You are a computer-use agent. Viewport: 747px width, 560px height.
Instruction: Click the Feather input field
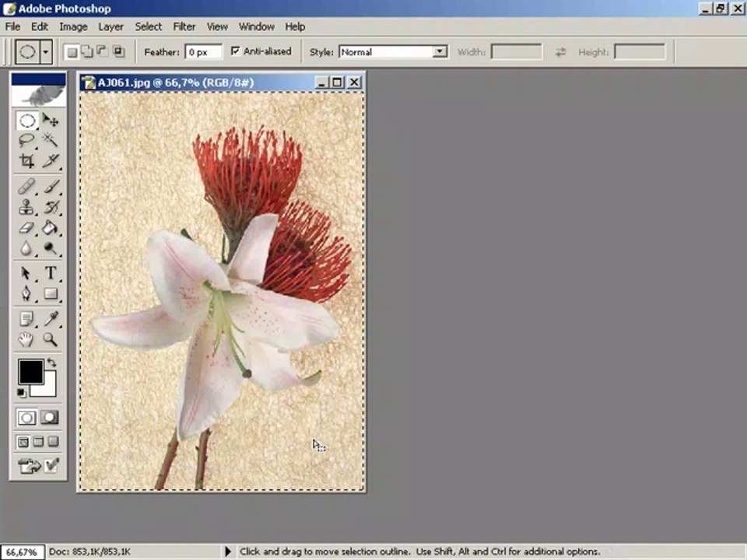tap(203, 52)
